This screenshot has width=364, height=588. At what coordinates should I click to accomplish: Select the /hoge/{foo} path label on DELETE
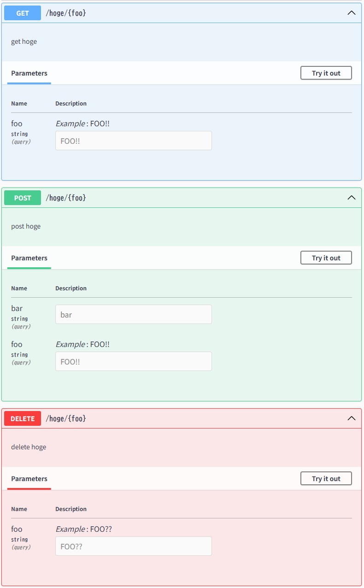click(66, 418)
